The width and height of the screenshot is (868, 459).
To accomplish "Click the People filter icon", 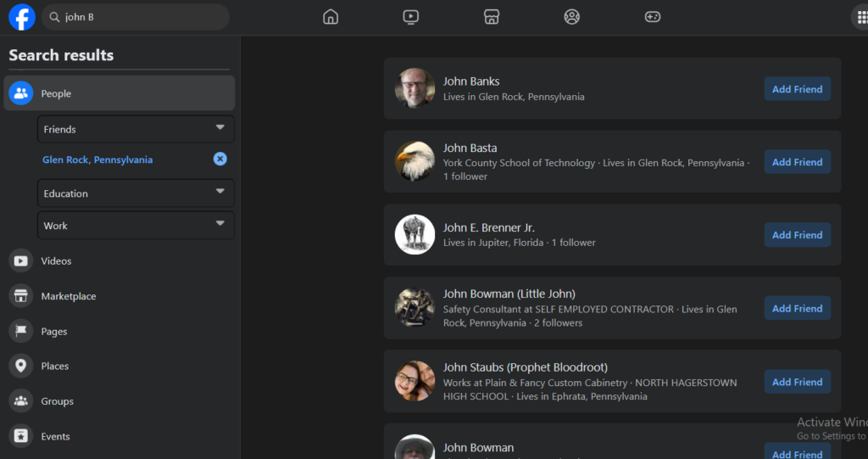I will click(21, 93).
